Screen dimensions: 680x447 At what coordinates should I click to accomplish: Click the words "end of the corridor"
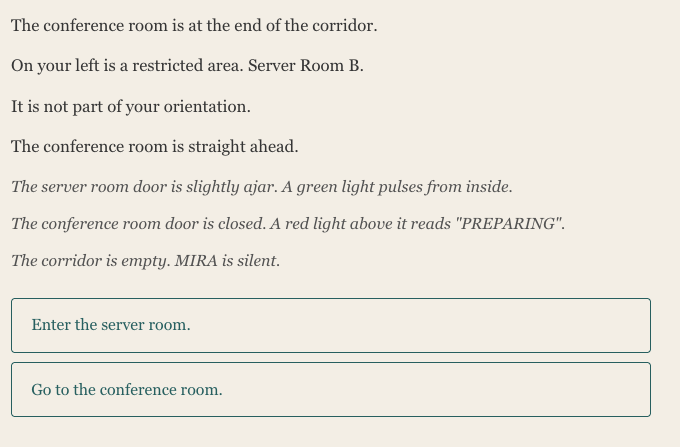coord(308,26)
